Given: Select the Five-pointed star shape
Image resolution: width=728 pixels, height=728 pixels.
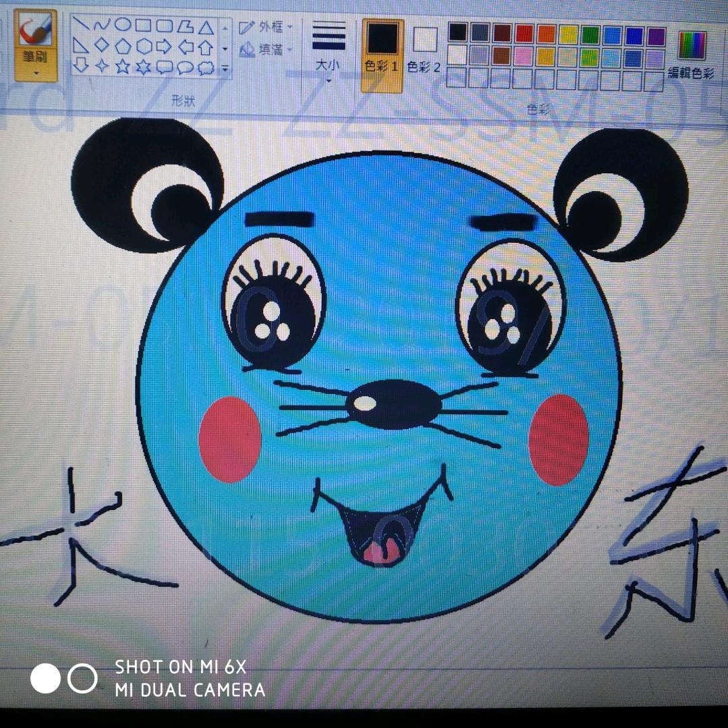Looking at the screenshot, I should pyautogui.click(x=123, y=66).
